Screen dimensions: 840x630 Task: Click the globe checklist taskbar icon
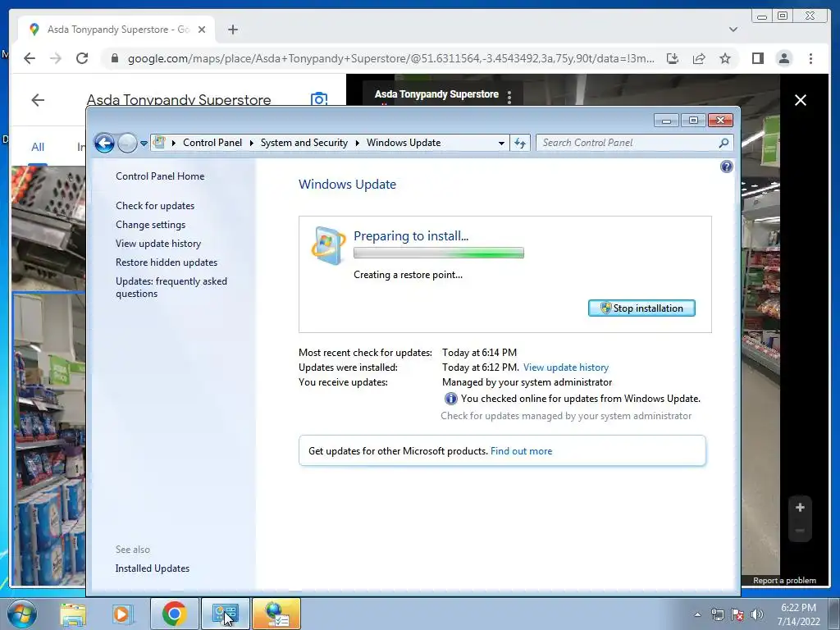tap(276, 614)
